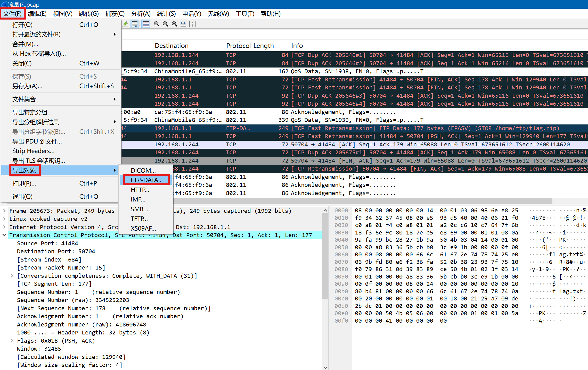Screen dimensions: 588x370
Task: Click the resize columns icon
Action: click(183, 24)
